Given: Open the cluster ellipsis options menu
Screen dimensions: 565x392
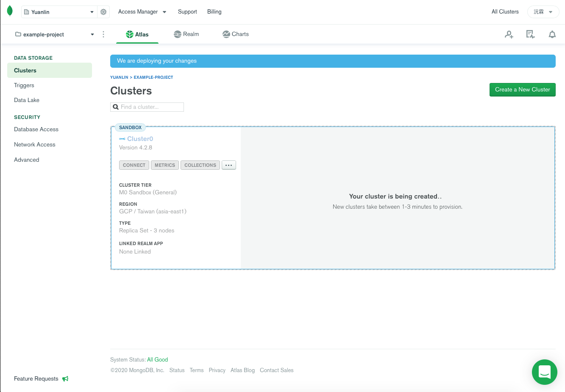Looking at the screenshot, I should coord(229,165).
